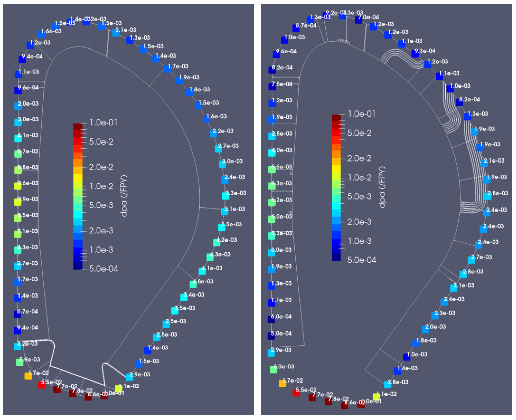Viewport: 516px width, 420px height.
Task: Select the blue marker labeled 9.3e-04
Action: tap(415, 54)
